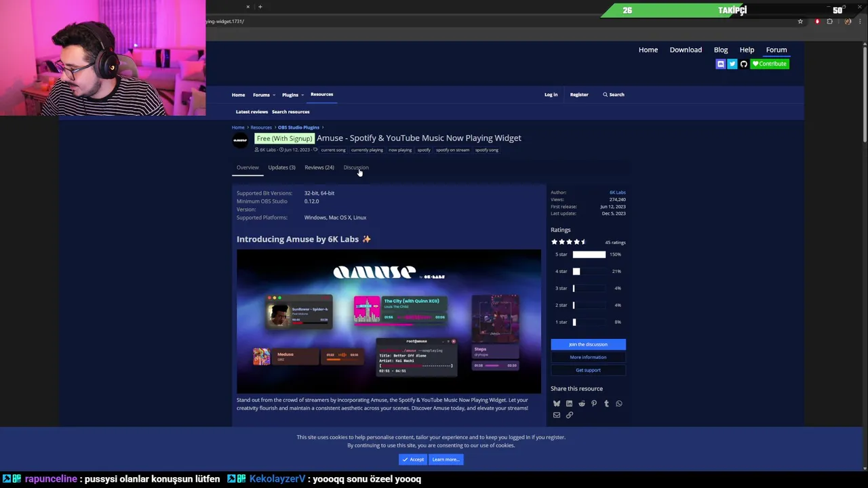Click the Home breadcrumb link
Viewport: 868px width, 488px height.
(x=238, y=127)
